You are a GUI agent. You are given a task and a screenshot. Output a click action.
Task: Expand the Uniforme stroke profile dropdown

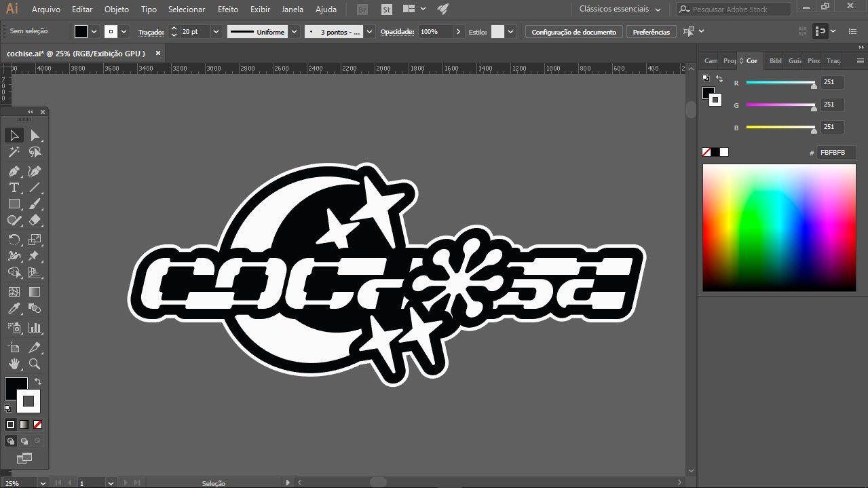(294, 32)
